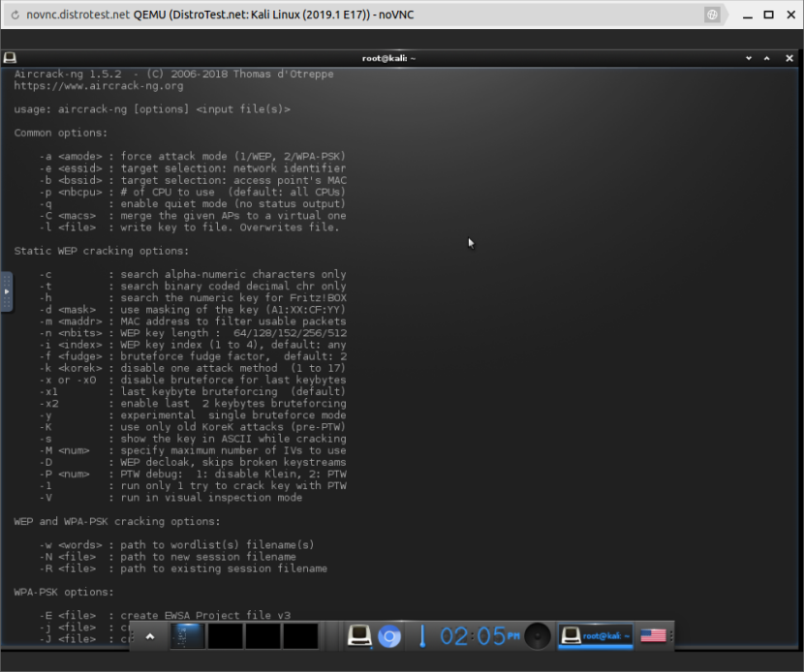Viewport: 804px width, 672px height.
Task: Click 'WEP key index' line
Action: click(x=193, y=345)
